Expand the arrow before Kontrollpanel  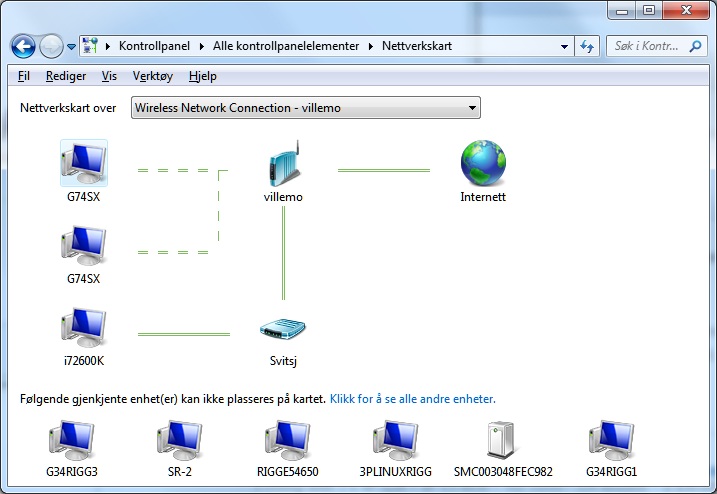tap(108, 46)
